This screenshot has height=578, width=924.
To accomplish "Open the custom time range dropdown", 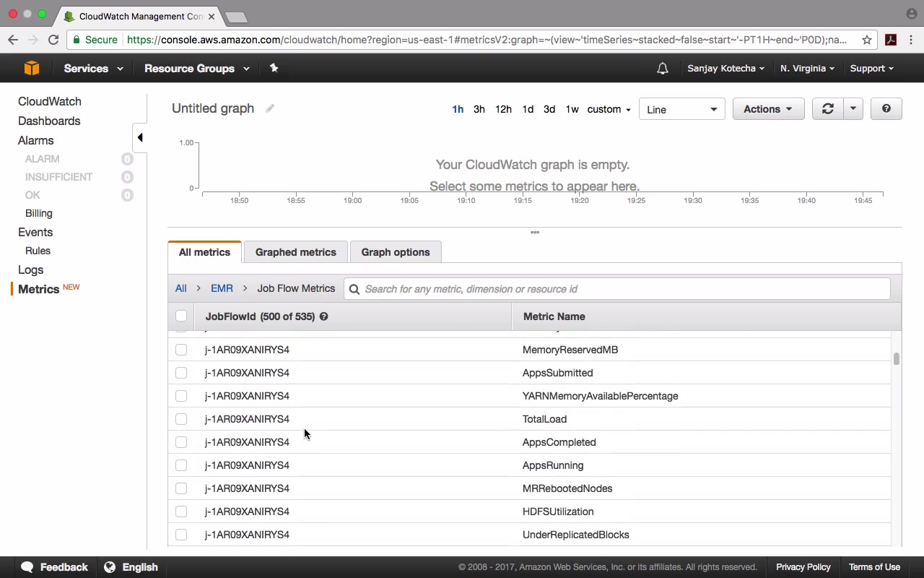I will click(x=609, y=109).
